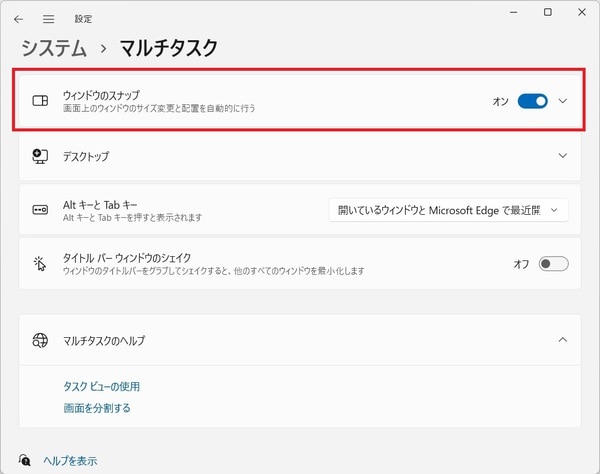Viewport: 600px width, 474px height.
Task: Open the Alt+Tab display dropdown
Action: point(448,210)
